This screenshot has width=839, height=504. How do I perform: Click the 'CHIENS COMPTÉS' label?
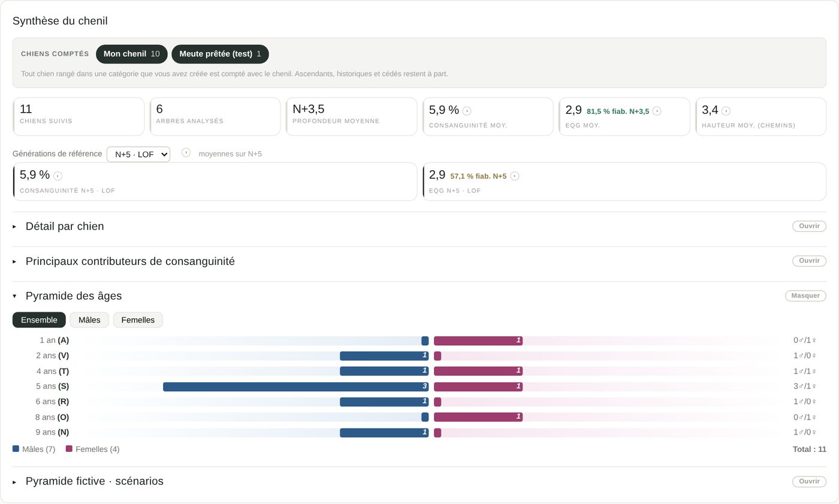[55, 54]
